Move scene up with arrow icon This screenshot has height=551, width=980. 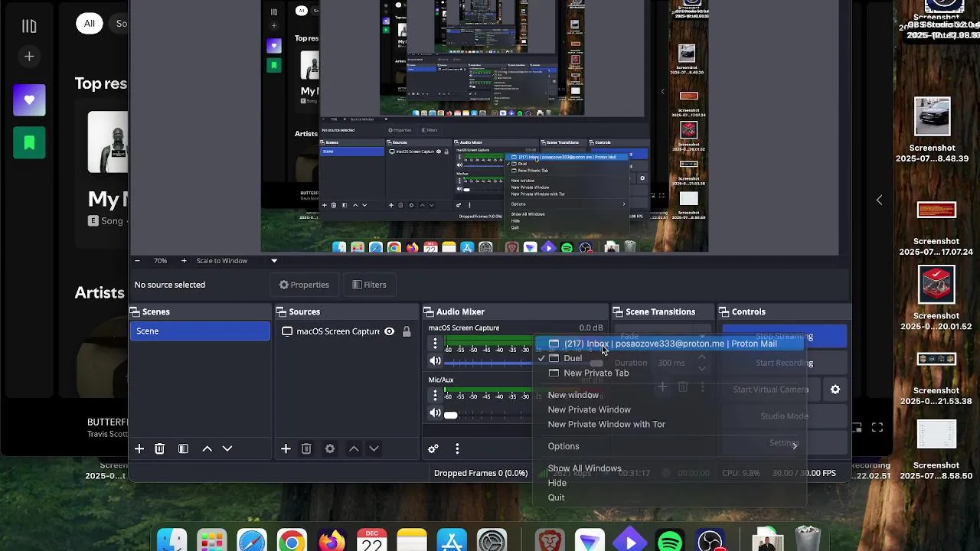pyautogui.click(x=207, y=448)
